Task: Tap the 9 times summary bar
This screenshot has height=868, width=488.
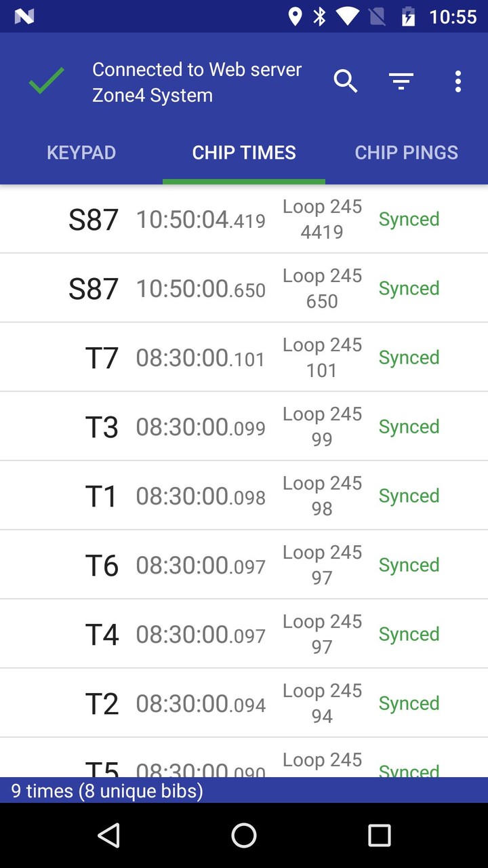Action: click(244, 790)
